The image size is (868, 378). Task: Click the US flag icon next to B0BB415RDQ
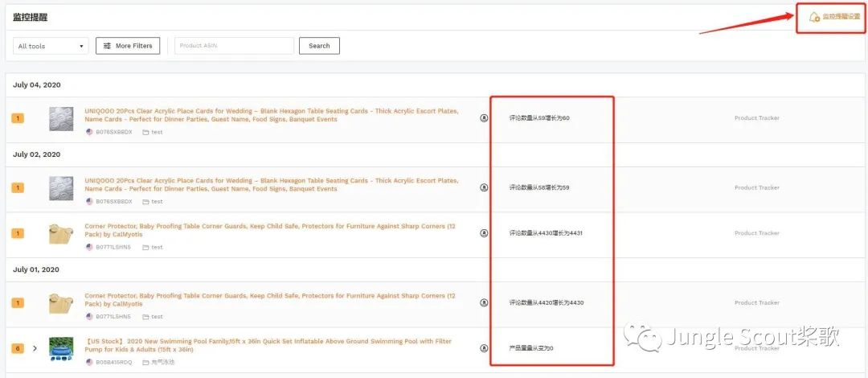point(89,363)
